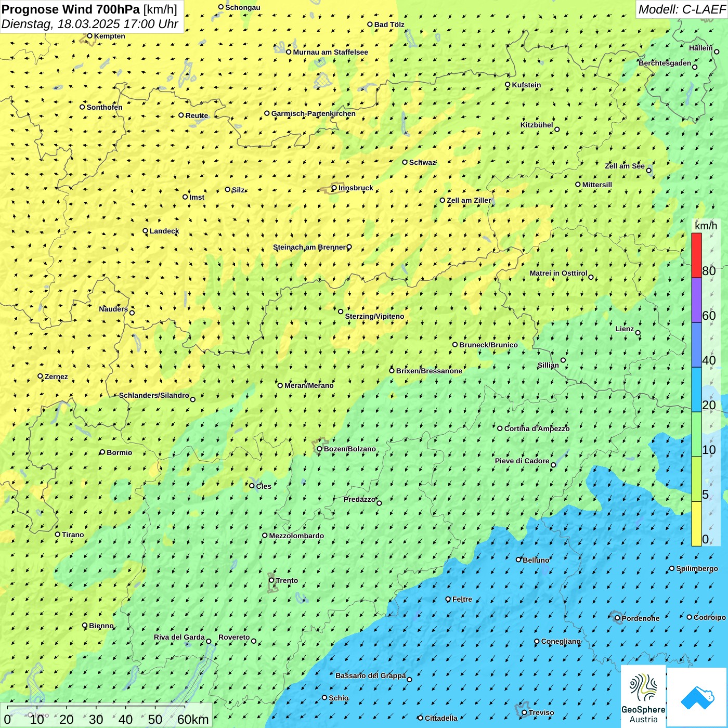Click the Feltre label
The width and height of the screenshot is (728, 728).
[x=462, y=599]
